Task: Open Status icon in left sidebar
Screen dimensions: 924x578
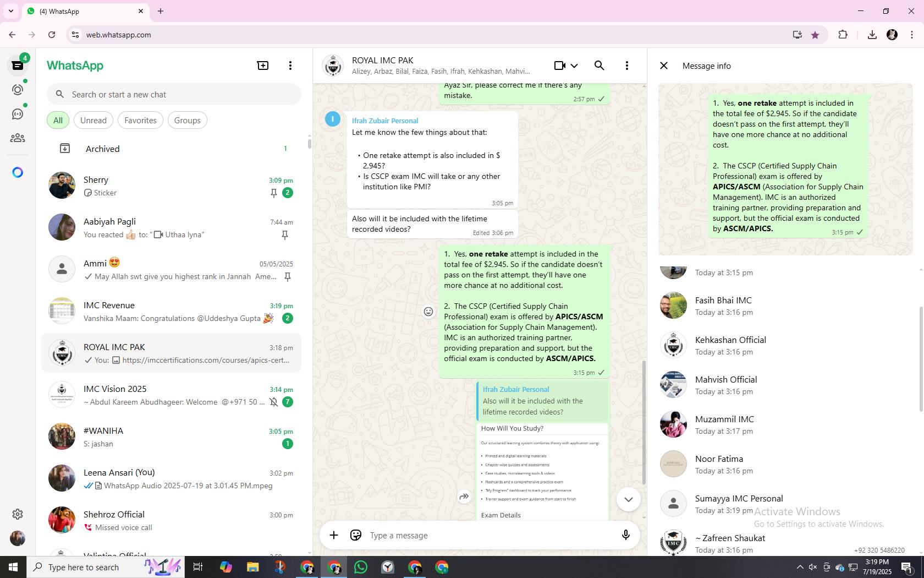Action: (x=18, y=90)
